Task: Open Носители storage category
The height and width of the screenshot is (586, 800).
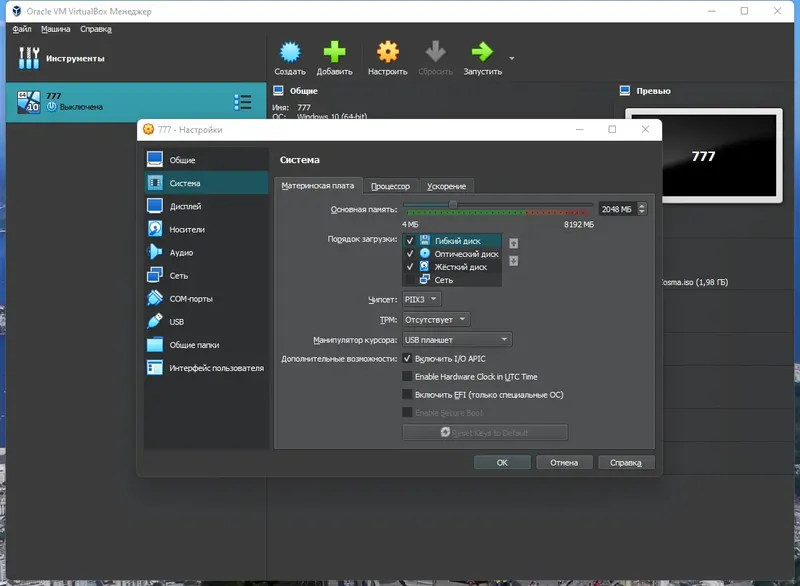Action: (x=206, y=229)
